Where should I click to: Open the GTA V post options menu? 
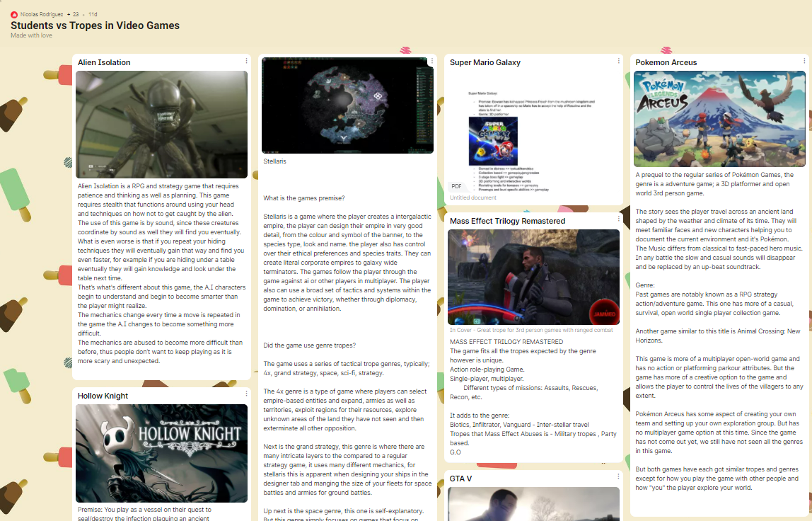coord(618,477)
